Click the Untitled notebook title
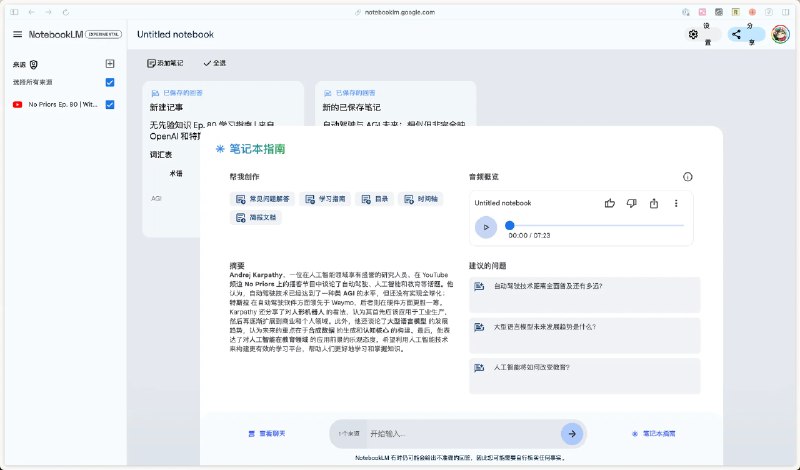Screen dimensions: 800x470 point(175,34)
